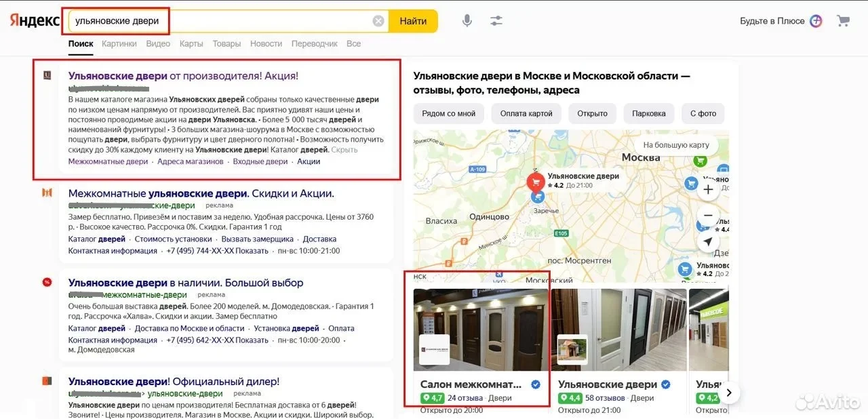Open 'Ульяновские двери от производителя! Акция!' link

pos(183,75)
